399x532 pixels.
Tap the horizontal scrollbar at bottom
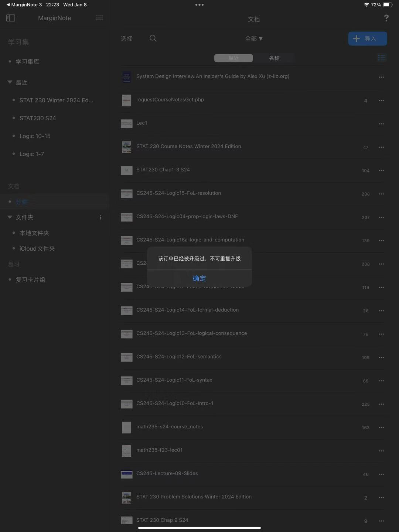click(199, 528)
